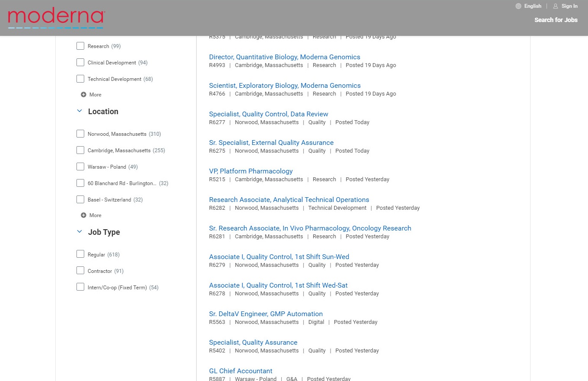Image resolution: width=588 pixels, height=381 pixels.
Task: Expand More options under Location list
Action: pyautogui.click(x=95, y=215)
